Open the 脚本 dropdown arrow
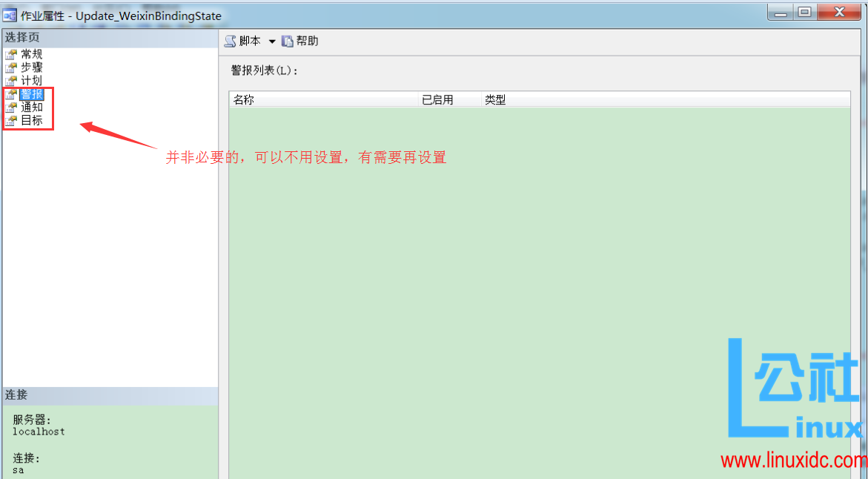This screenshot has height=479, width=868. [272, 41]
